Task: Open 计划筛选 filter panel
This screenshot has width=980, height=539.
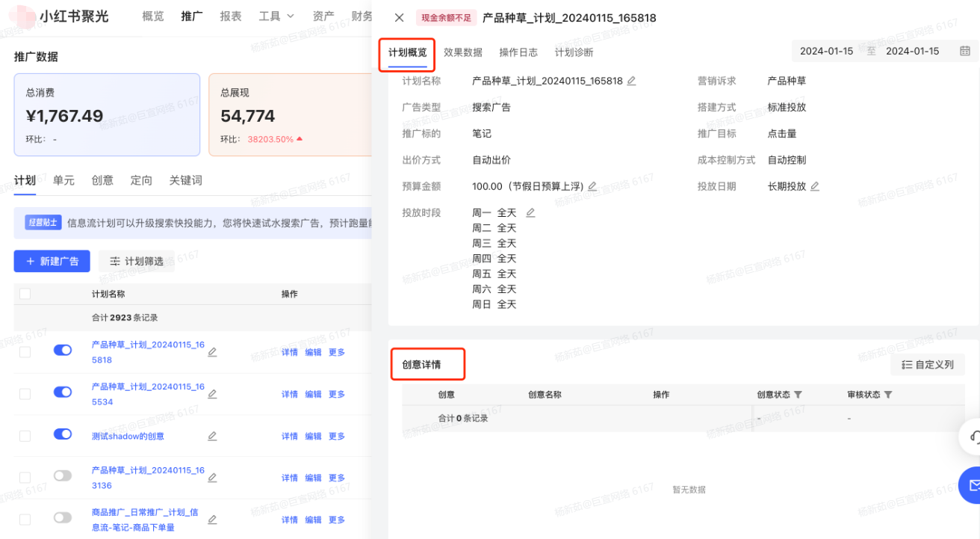Action: point(136,261)
